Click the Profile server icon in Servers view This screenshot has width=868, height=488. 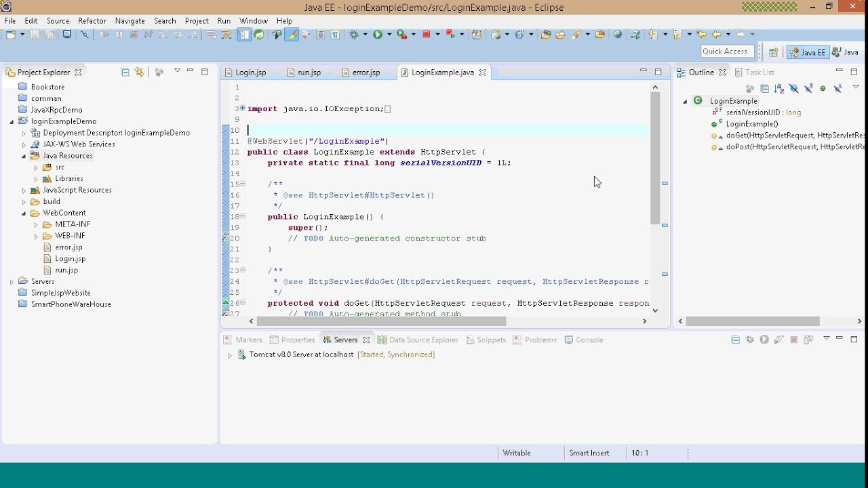pyautogui.click(x=779, y=340)
